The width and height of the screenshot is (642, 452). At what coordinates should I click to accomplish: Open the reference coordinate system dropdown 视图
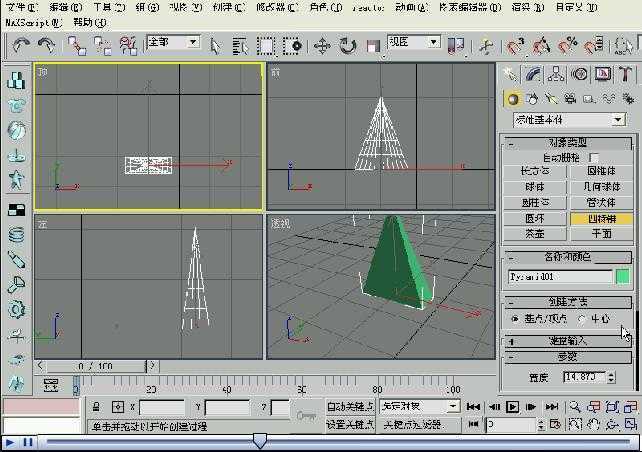(x=414, y=42)
